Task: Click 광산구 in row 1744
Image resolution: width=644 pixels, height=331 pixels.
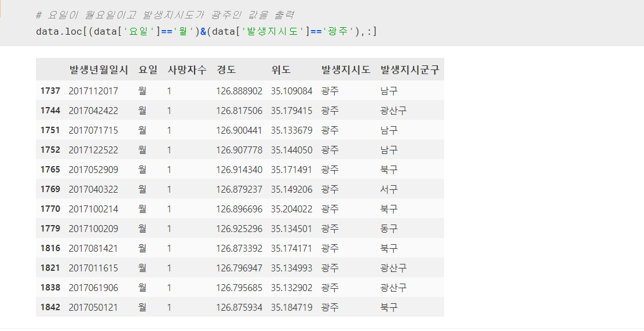Action: point(393,111)
